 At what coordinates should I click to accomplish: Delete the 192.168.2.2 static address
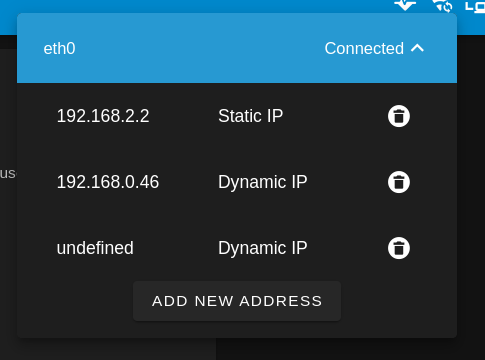coord(399,116)
